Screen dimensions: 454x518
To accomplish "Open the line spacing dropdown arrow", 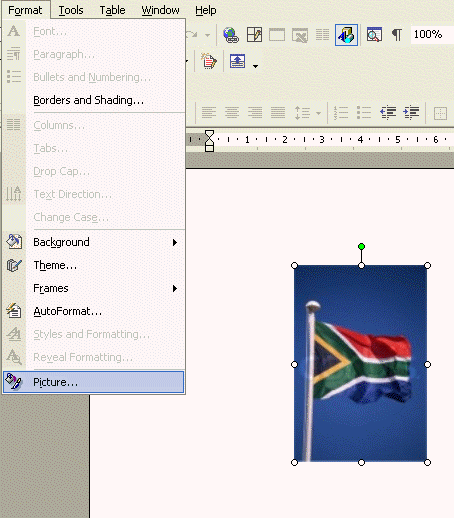I will pos(318,113).
